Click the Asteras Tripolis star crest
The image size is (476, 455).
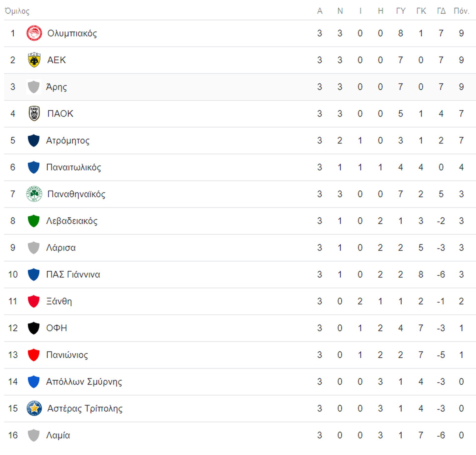click(34, 408)
